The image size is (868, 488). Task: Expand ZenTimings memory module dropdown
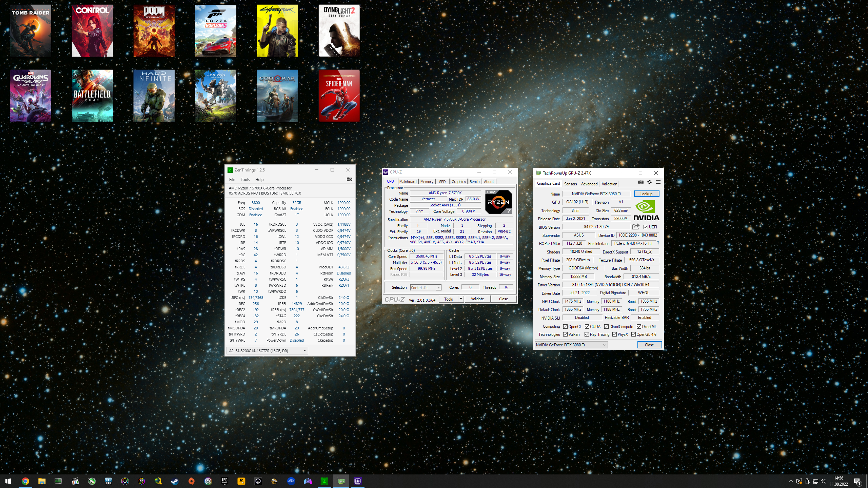click(304, 351)
